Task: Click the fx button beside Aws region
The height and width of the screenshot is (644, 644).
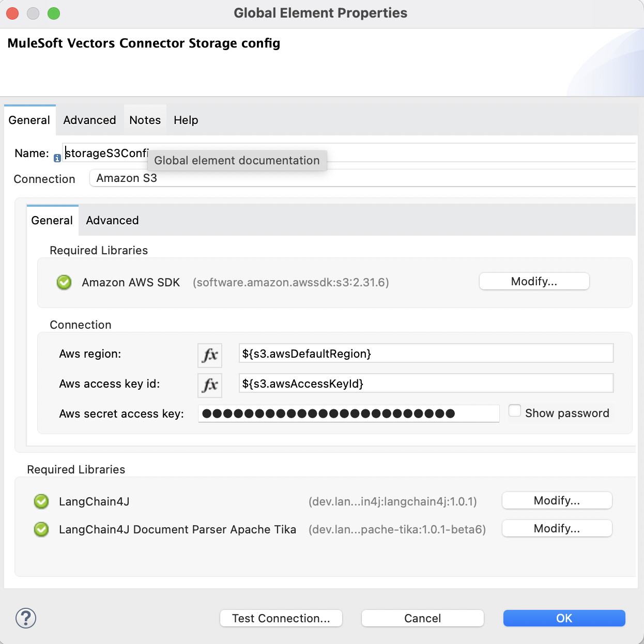Action: (210, 355)
